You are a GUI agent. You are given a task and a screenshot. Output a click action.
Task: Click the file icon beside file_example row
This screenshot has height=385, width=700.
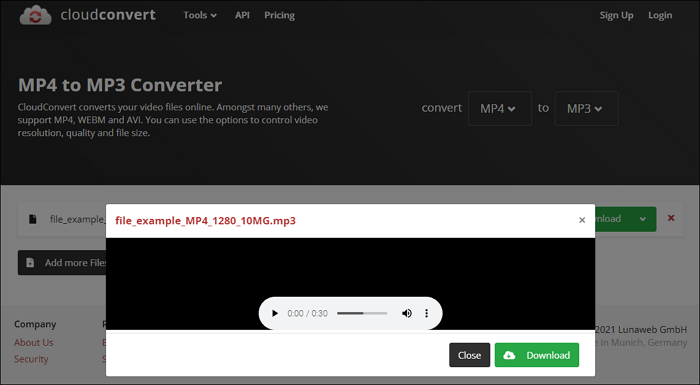point(33,219)
